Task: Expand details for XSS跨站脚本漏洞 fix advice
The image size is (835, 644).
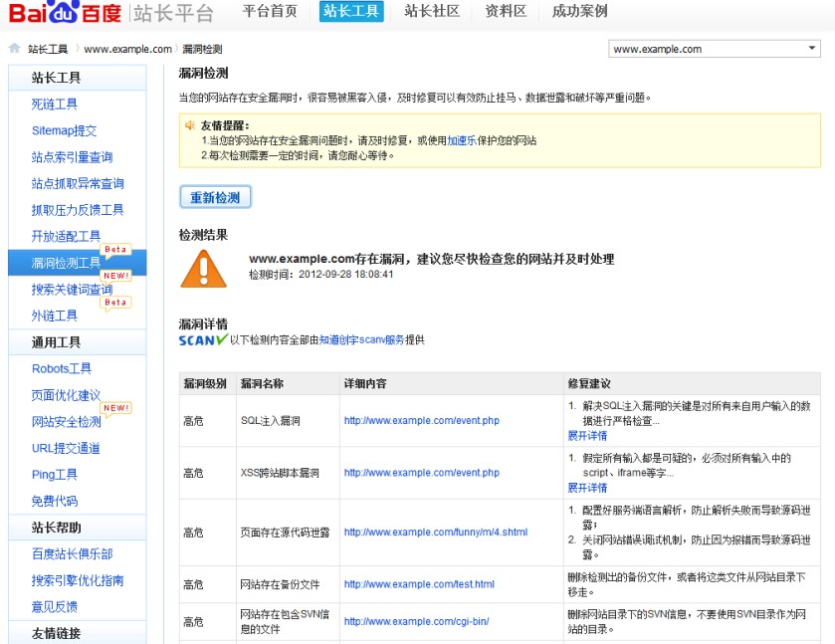Action: [587, 488]
